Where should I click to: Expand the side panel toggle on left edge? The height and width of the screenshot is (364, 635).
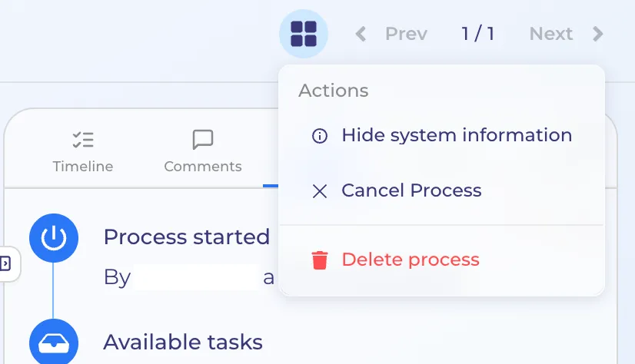point(6,263)
